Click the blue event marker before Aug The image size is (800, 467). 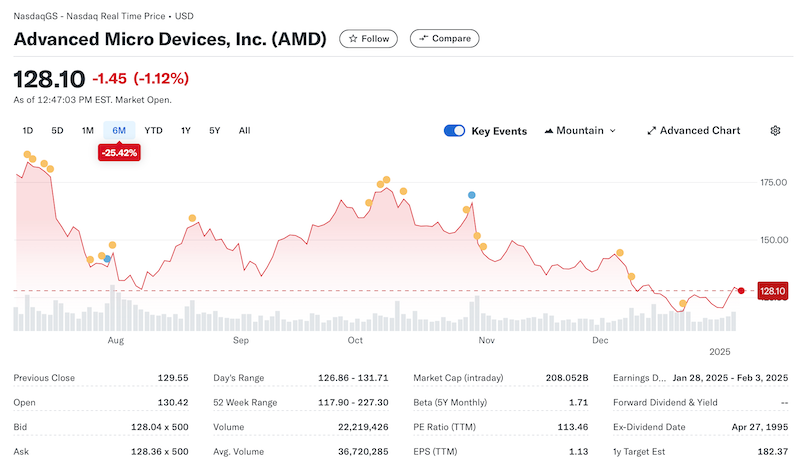point(107,259)
